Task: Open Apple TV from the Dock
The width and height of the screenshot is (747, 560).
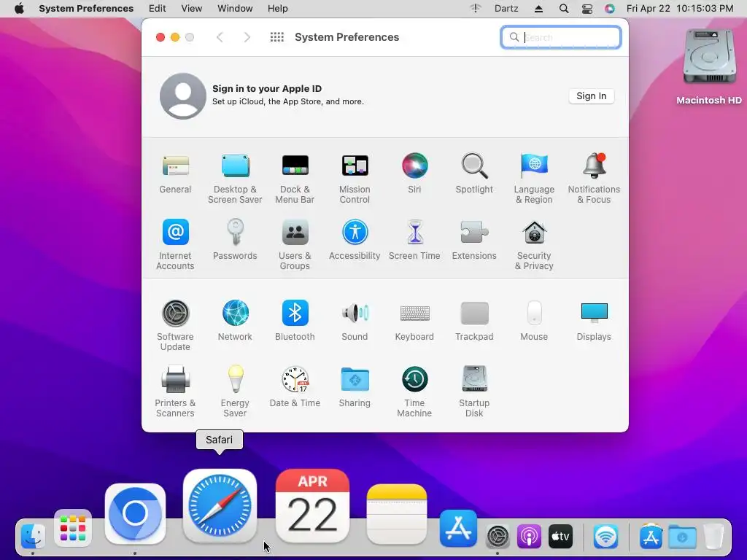Action: [x=560, y=536]
